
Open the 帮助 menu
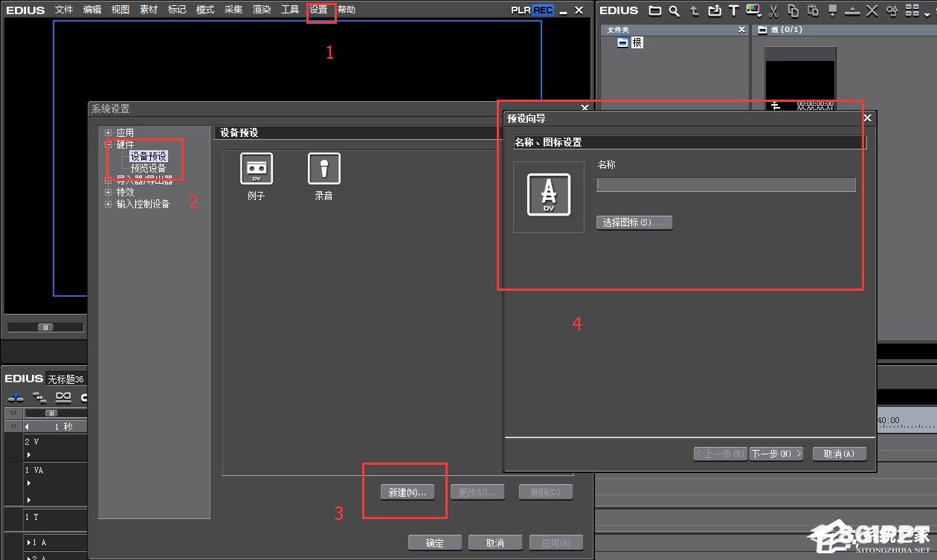point(347,10)
